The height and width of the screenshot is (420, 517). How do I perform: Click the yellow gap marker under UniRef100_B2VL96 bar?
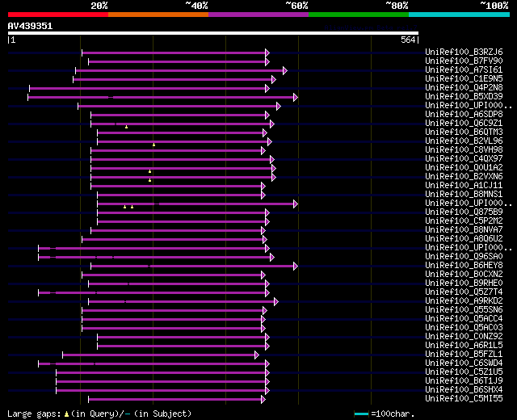pos(153,145)
